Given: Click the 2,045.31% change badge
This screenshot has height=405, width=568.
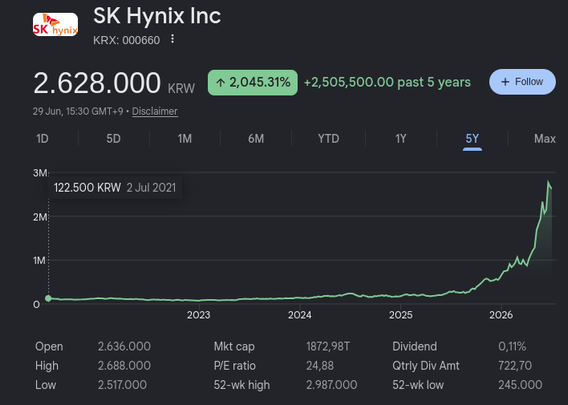Looking at the screenshot, I should tap(252, 83).
